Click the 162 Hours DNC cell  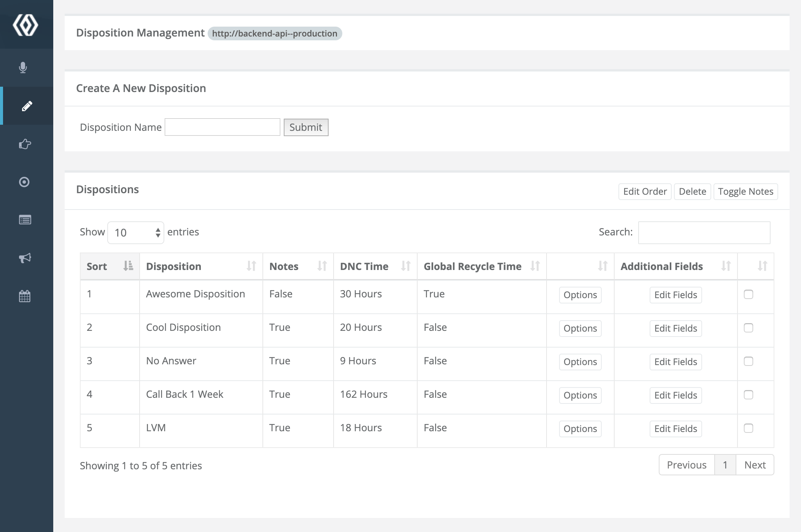coord(375,397)
